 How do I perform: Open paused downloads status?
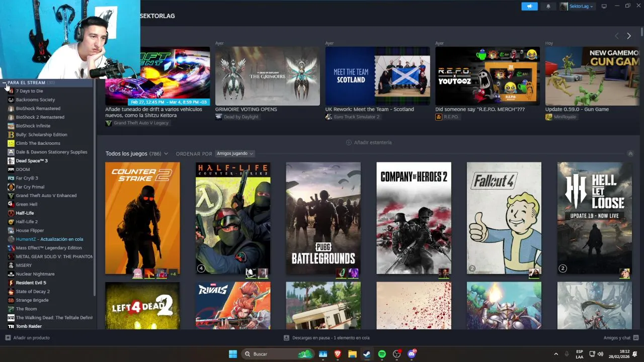[x=327, y=338]
